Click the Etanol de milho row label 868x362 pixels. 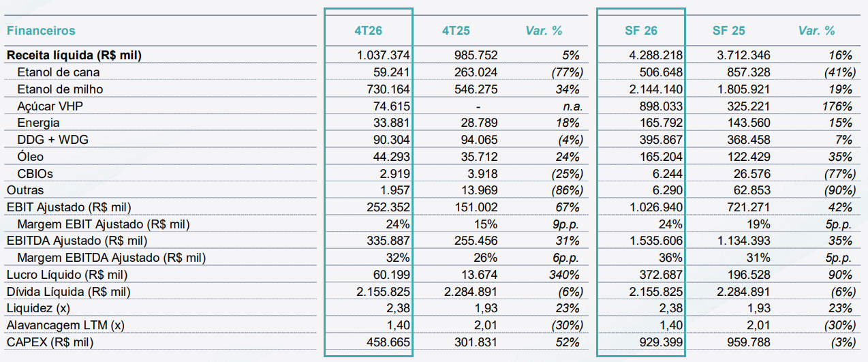tap(60, 89)
